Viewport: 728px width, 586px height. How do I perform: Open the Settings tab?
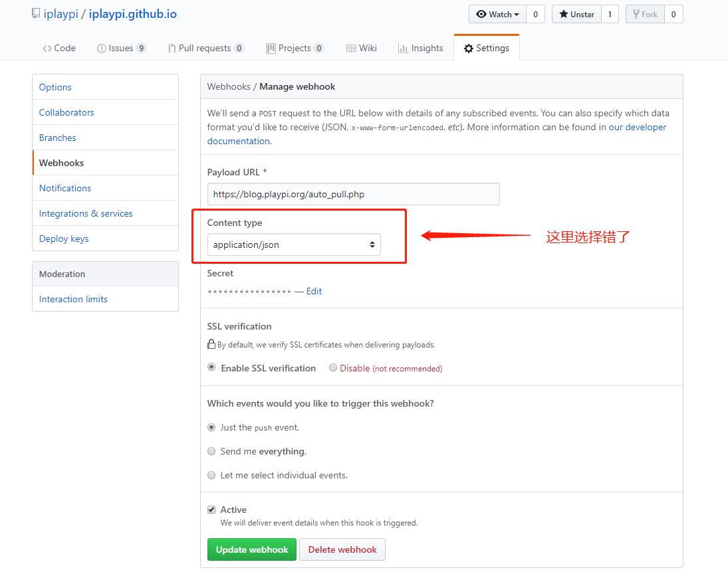[487, 48]
